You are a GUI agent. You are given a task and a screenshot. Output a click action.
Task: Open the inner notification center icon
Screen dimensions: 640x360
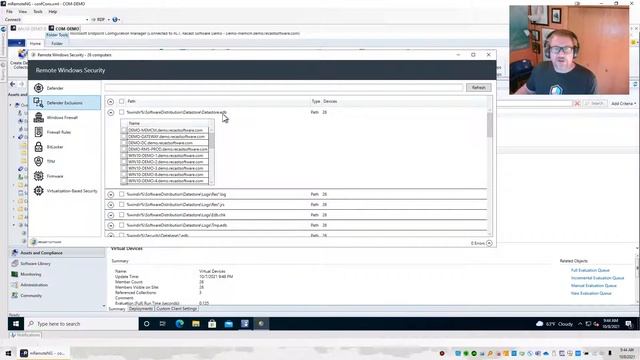(x=629, y=324)
